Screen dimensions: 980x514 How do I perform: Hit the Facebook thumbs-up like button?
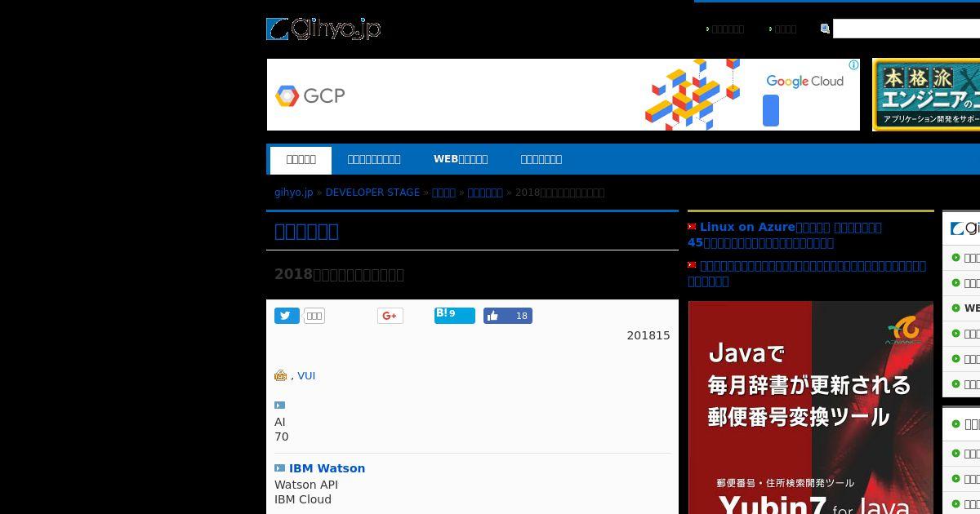pos(508,316)
